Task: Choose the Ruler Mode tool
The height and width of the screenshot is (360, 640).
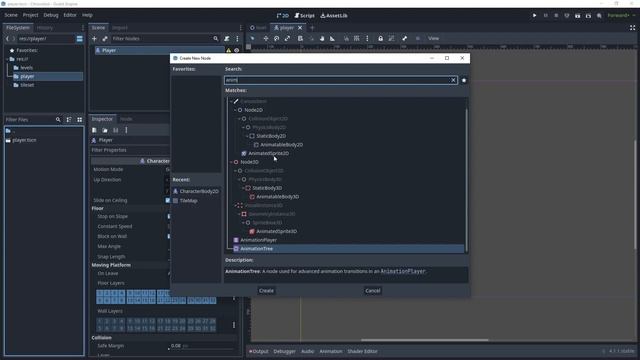Action: (332, 38)
